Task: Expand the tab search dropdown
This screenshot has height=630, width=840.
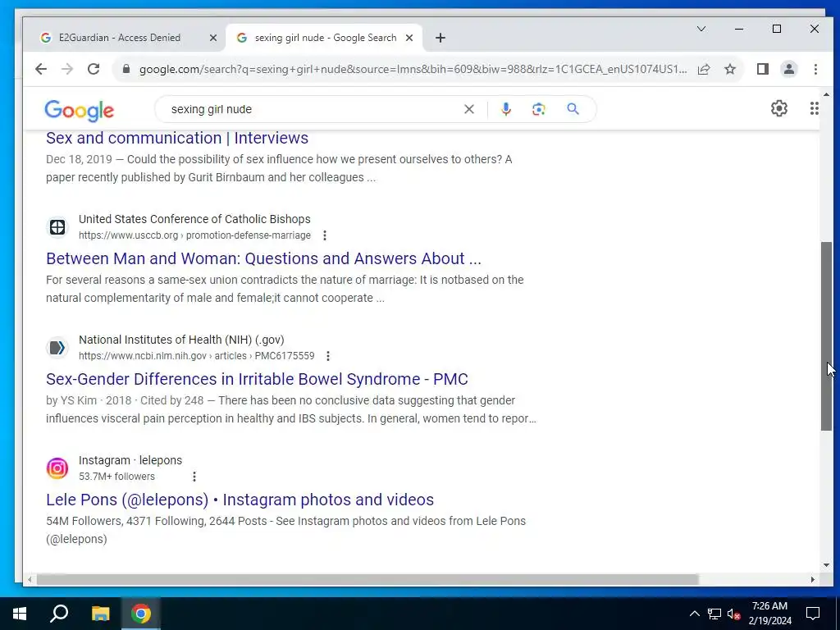Action: click(701, 29)
